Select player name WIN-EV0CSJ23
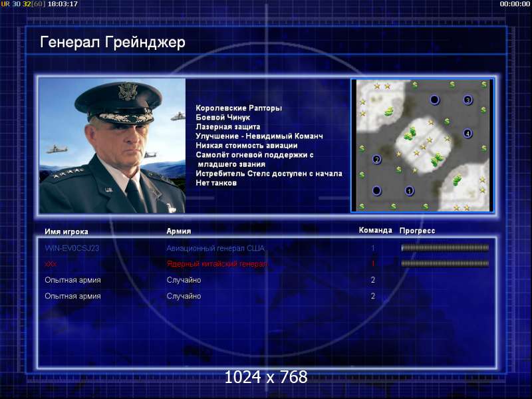The width and height of the screenshot is (532, 399). (x=72, y=248)
